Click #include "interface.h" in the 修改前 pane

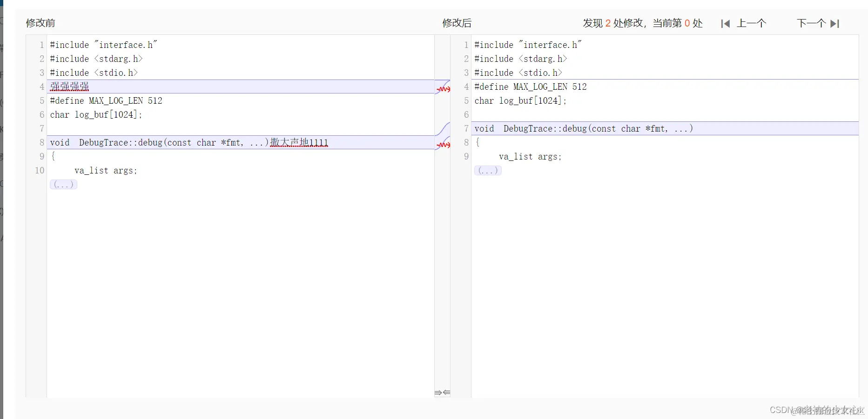(x=103, y=45)
